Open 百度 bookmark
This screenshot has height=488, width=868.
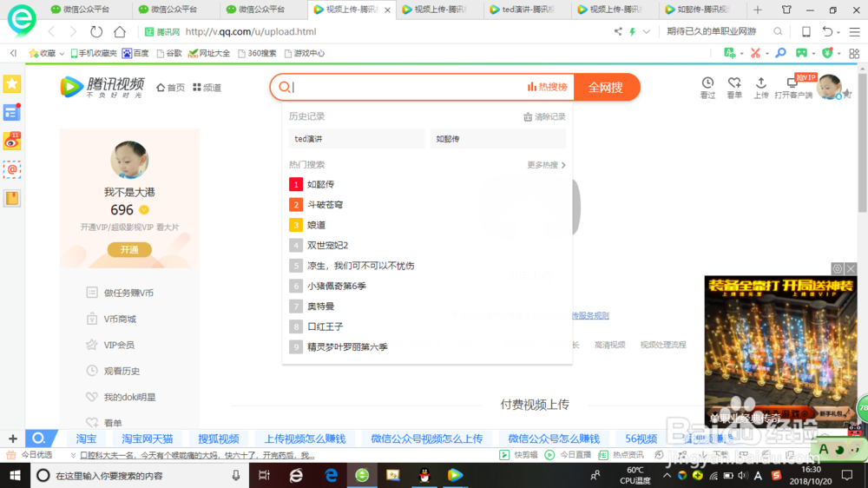point(135,53)
